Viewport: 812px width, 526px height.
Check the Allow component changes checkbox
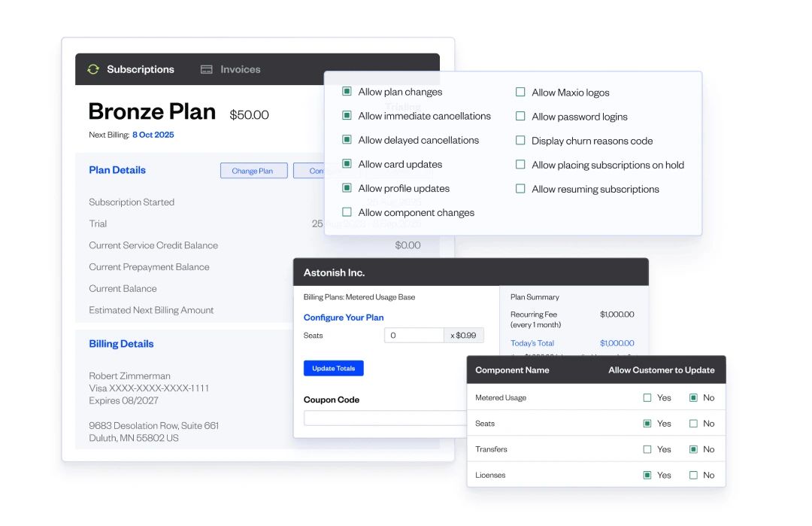(347, 212)
